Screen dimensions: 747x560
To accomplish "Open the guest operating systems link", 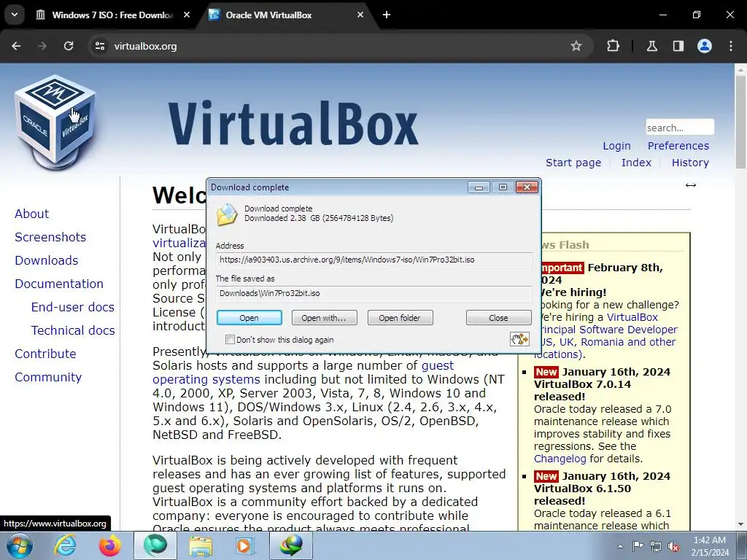I will (x=303, y=373).
